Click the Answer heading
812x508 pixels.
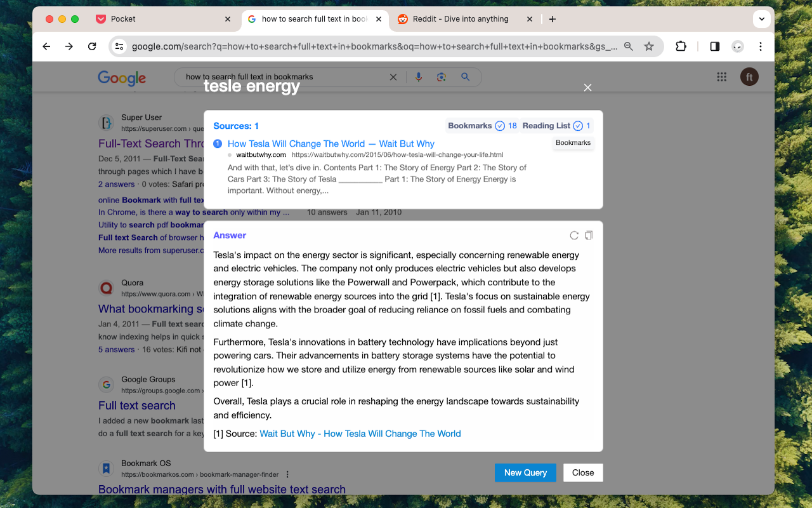(230, 236)
